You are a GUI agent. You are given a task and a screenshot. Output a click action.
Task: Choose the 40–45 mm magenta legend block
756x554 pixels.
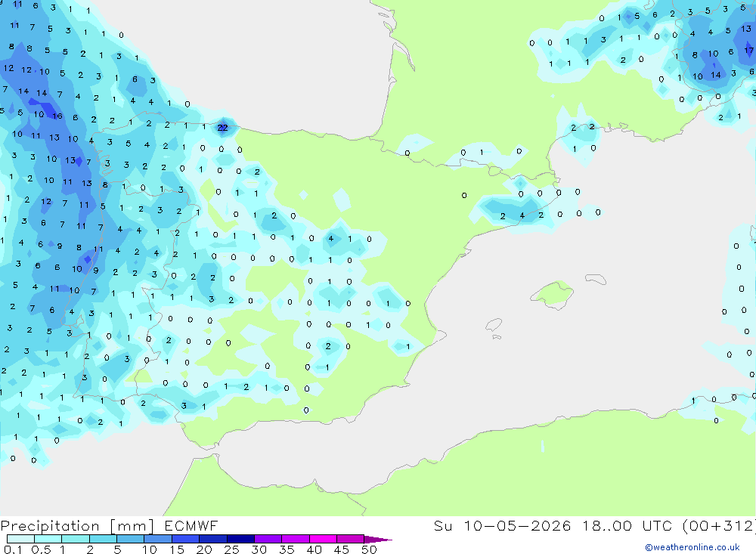pyautogui.click(x=323, y=539)
